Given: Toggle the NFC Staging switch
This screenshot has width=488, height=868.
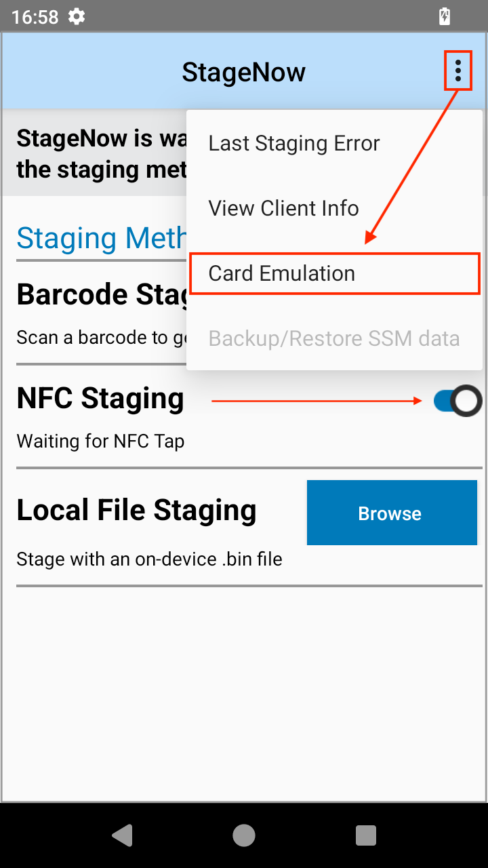Looking at the screenshot, I should tap(457, 401).
